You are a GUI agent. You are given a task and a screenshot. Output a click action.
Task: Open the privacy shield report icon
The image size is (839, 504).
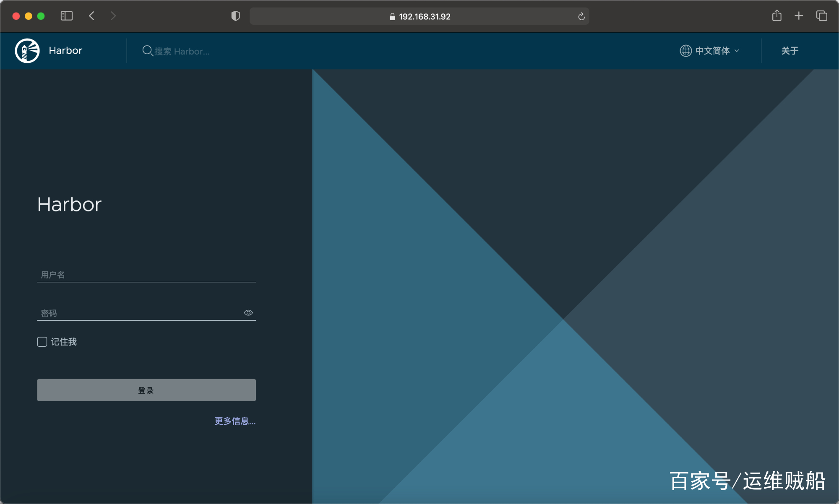click(x=236, y=16)
